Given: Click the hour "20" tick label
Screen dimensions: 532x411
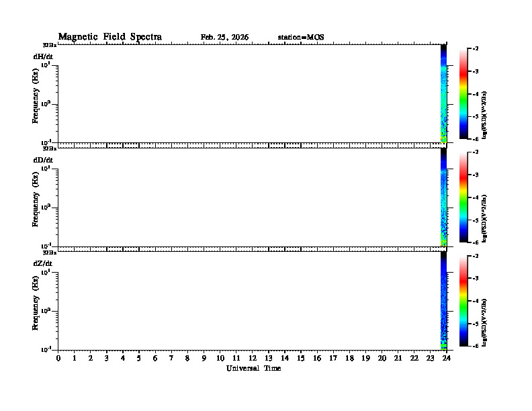Looking at the screenshot, I should click(382, 359).
